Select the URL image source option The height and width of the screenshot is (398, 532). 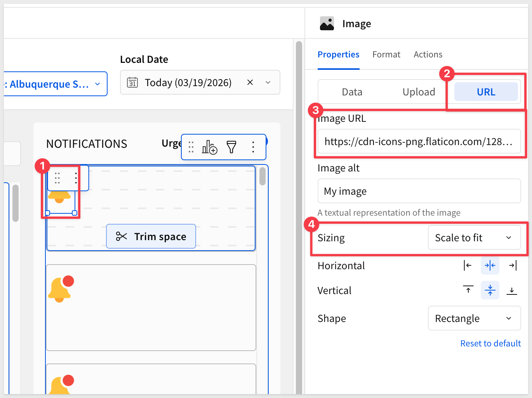point(486,92)
